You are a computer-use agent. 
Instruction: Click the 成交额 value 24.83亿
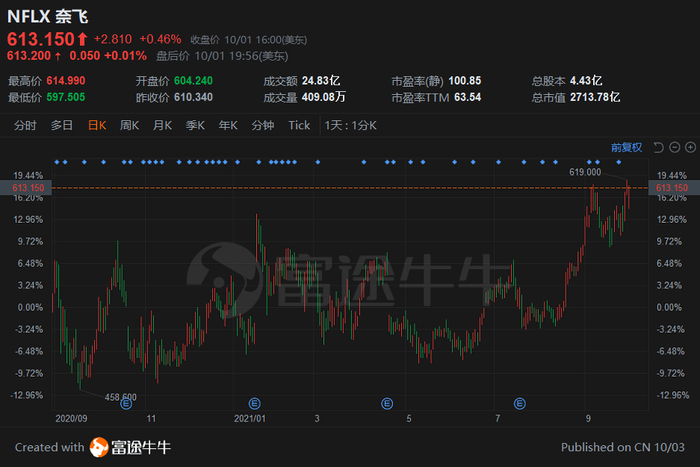[x=321, y=81]
